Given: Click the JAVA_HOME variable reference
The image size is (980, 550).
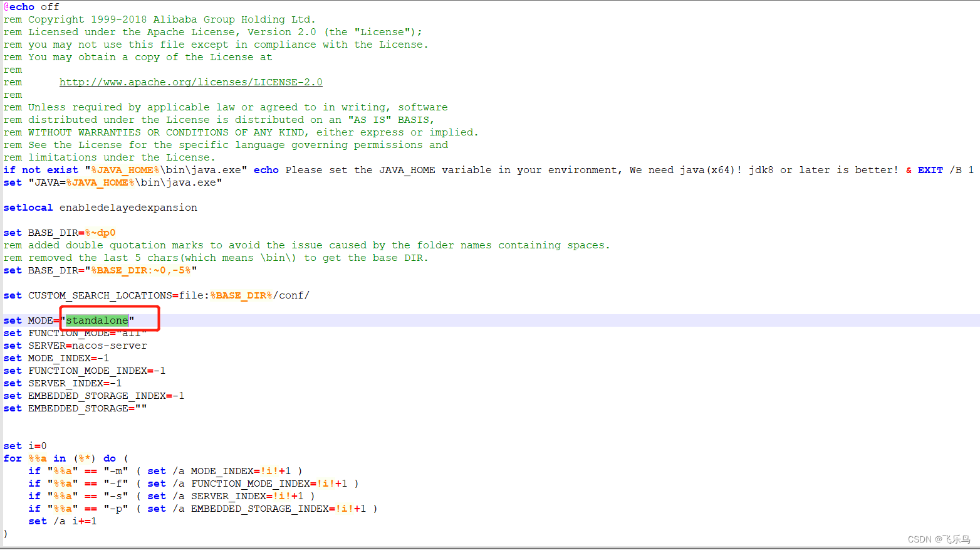Looking at the screenshot, I should [125, 169].
